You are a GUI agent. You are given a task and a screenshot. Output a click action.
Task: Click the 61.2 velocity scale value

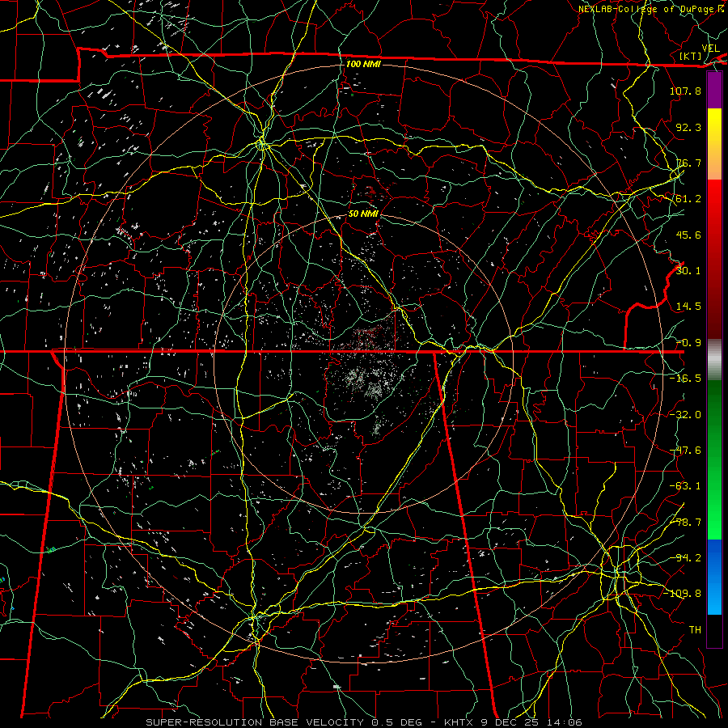pos(688,199)
